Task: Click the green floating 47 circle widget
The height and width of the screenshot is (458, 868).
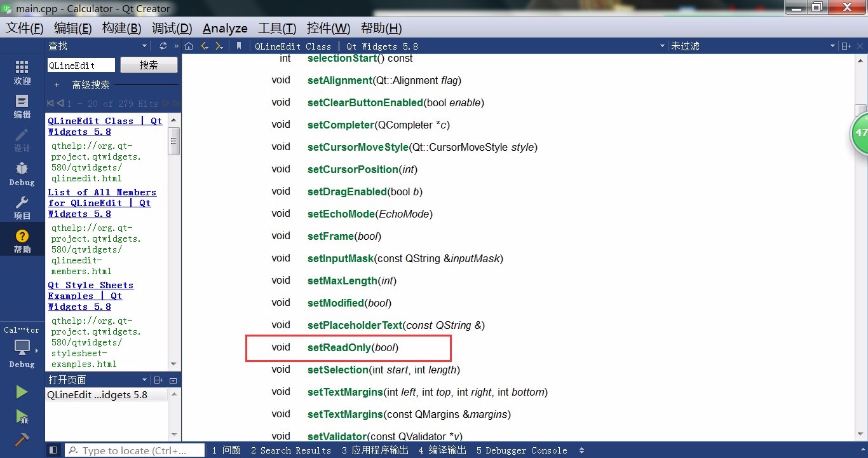Action: (860, 133)
